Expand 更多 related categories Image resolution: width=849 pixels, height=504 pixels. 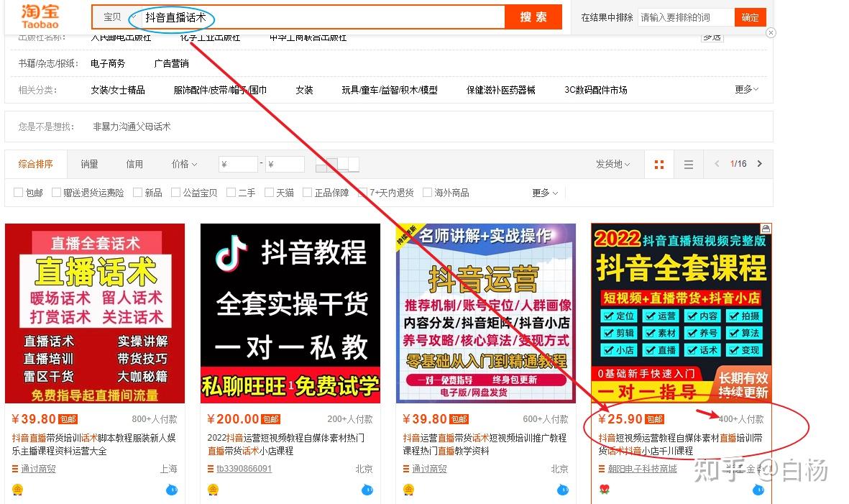[x=747, y=89]
